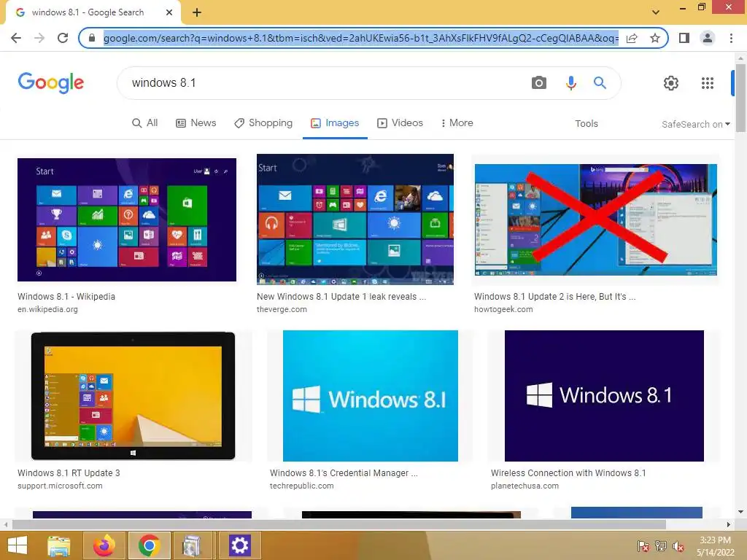Submit search with magnifier icon
This screenshot has height=560, width=747.
tap(600, 83)
